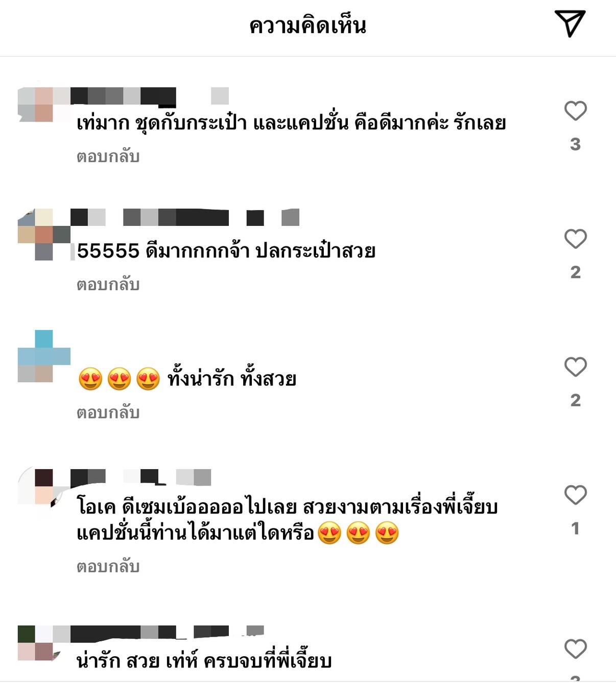616x695 pixels.
Task: Reply to the 55555 ดีมากกกกจ้า comment
Action: (108, 284)
